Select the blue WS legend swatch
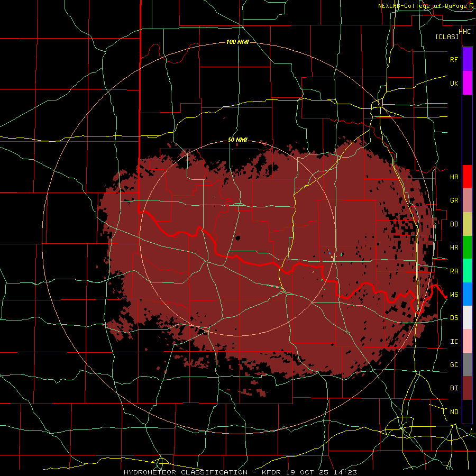 pos(467,294)
